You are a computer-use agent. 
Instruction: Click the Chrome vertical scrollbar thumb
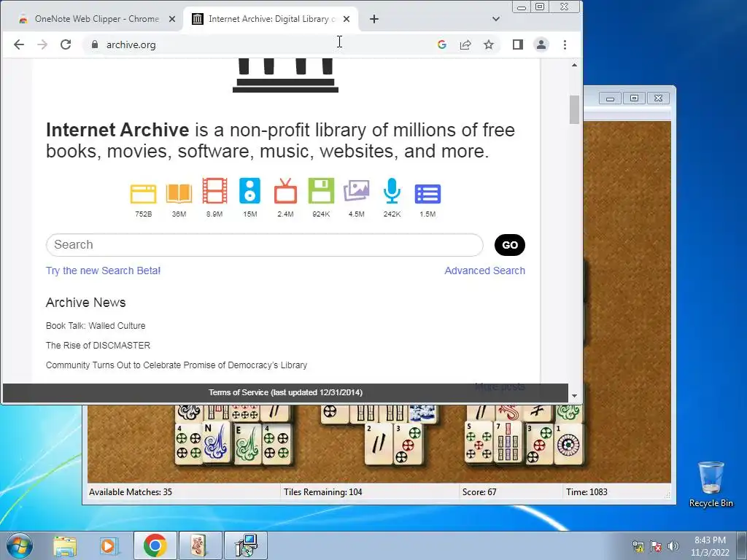click(x=575, y=109)
